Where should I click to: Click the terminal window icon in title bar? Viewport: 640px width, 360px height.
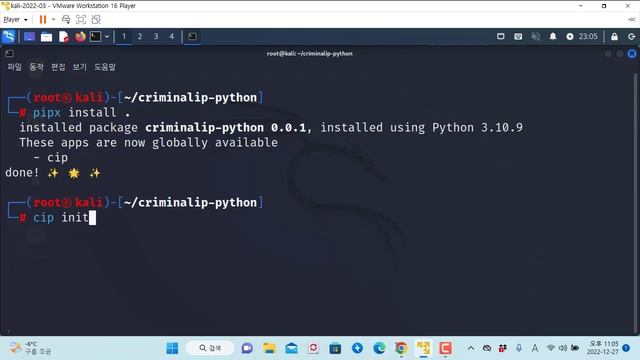click(9, 53)
